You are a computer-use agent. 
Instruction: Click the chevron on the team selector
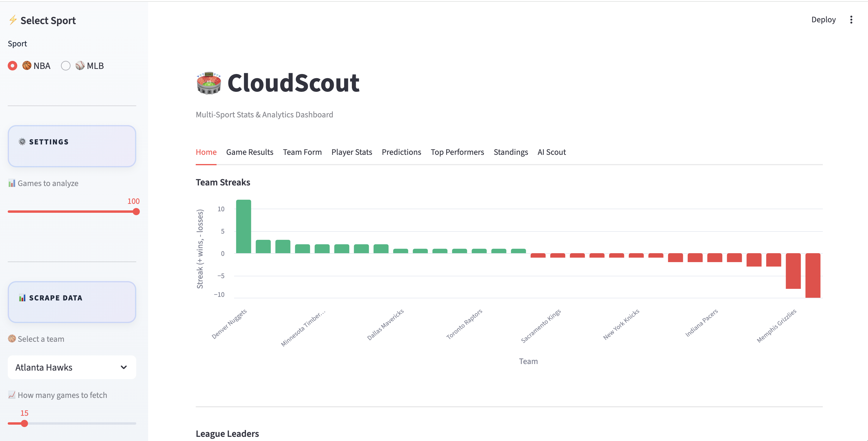(x=124, y=367)
